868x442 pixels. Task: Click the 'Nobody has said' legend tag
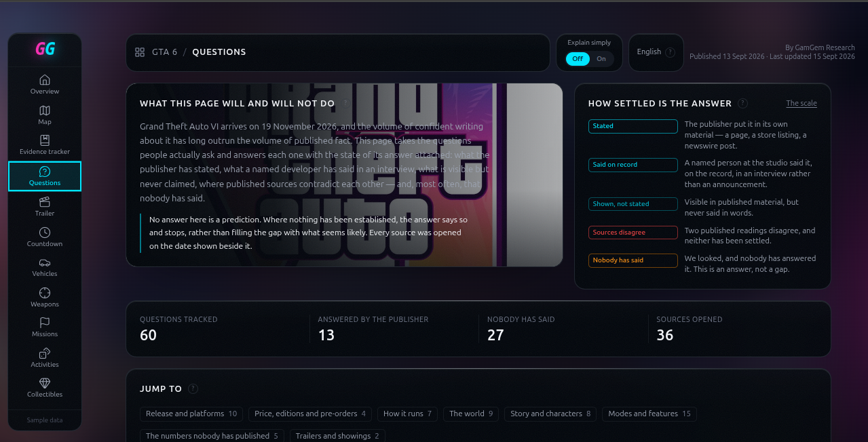[633, 260]
